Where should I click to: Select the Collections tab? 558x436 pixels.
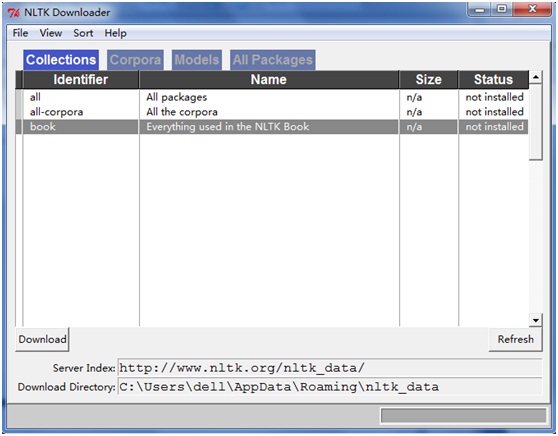pyautogui.click(x=61, y=60)
